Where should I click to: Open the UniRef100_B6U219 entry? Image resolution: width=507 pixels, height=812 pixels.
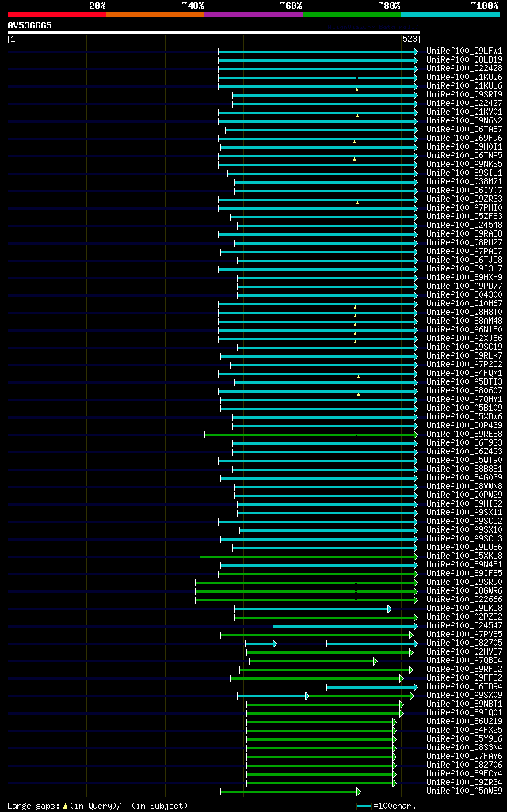pyautogui.click(x=464, y=721)
